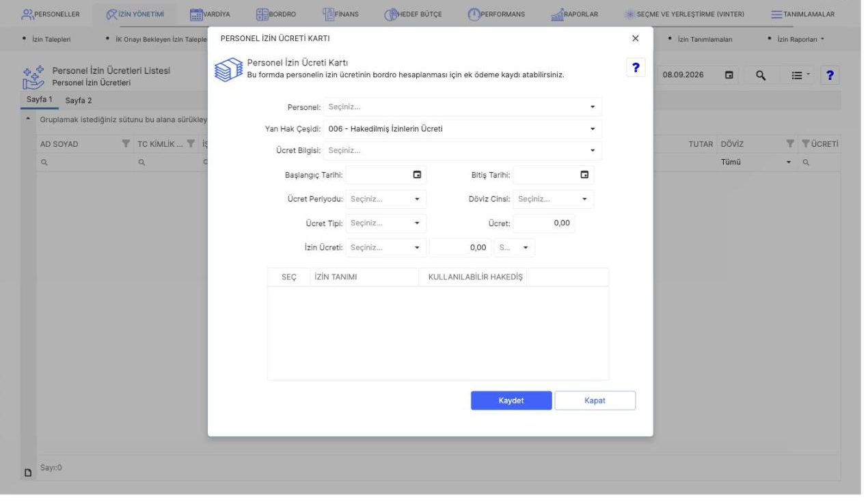Open the Personel dropdown
The image size is (868, 502).
pos(593,107)
